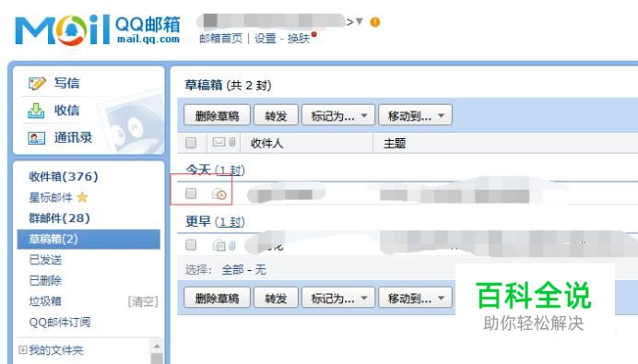Viewport: 638px width, 364px height.
Task: Open the account dropdown arrow by username
Action: (x=360, y=21)
